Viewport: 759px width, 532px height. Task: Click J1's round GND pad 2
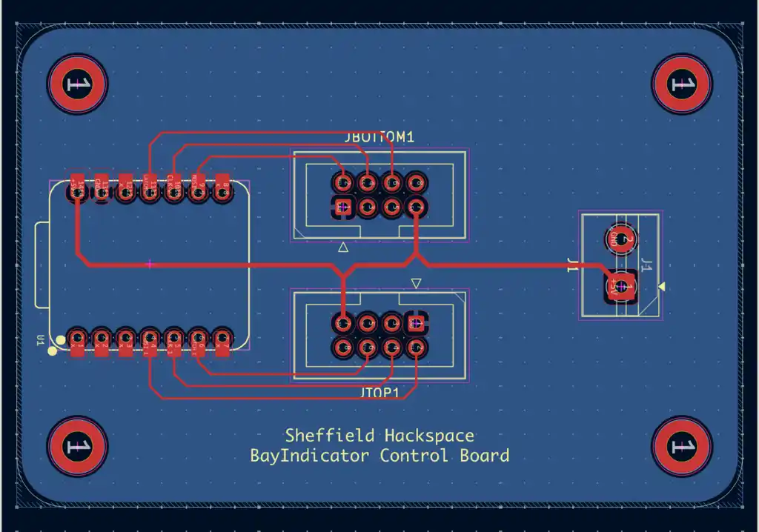(x=620, y=239)
